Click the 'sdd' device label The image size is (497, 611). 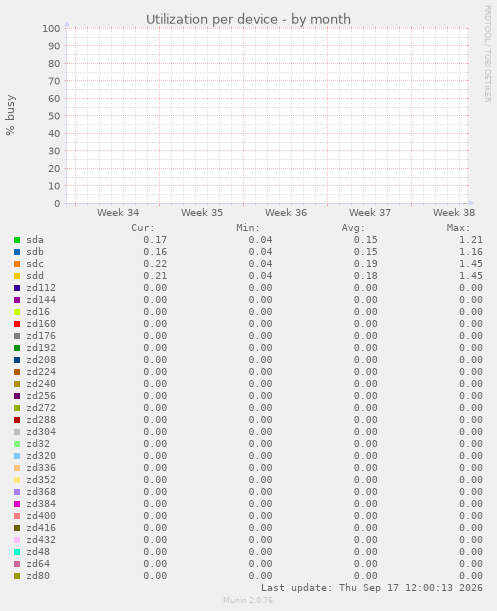[35, 276]
